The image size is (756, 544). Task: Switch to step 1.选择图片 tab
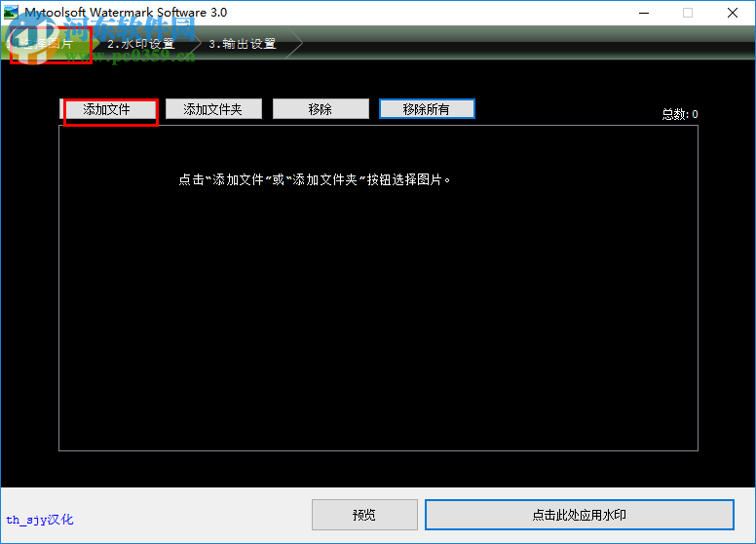coord(48,44)
